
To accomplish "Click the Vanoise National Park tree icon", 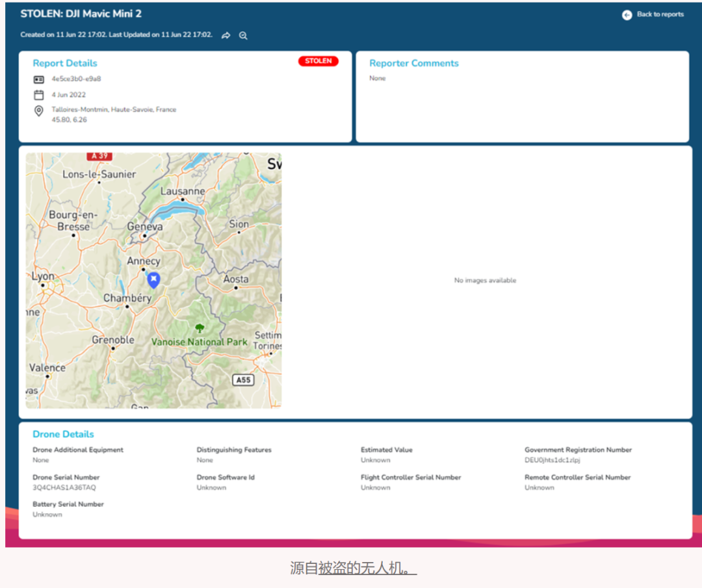I will 200,328.
